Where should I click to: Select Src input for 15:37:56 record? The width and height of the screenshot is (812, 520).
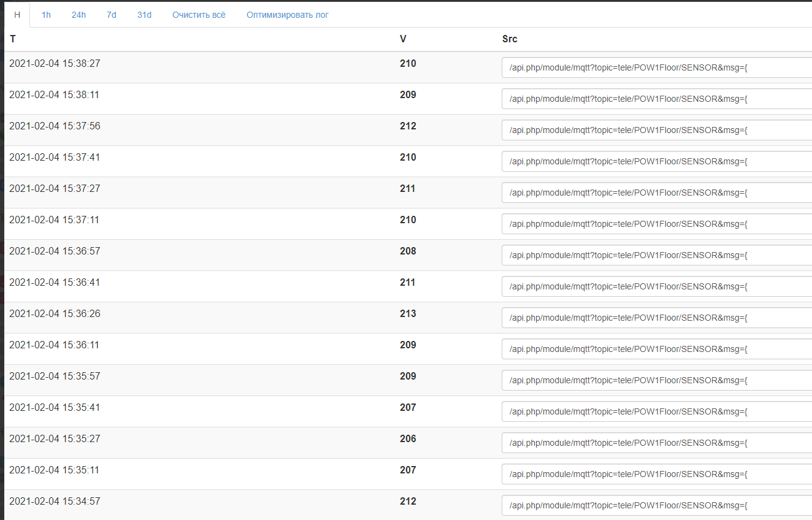coord(656,130)
